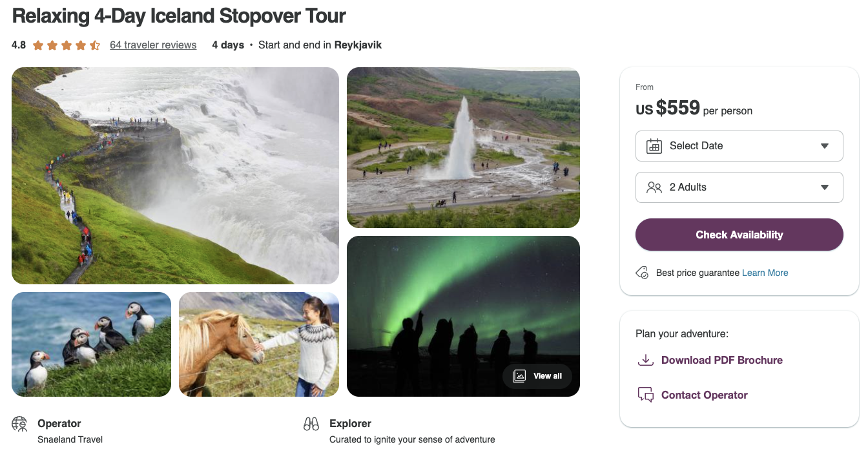Open the Icelandic horse photo
The height and width of the screenshot is (451, 868).
[258, 344]
